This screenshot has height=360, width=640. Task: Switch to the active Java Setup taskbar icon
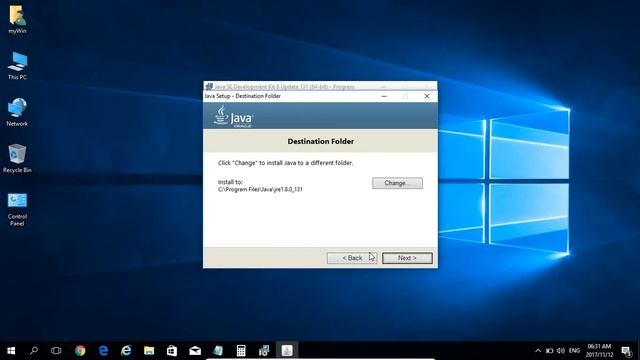287,351
